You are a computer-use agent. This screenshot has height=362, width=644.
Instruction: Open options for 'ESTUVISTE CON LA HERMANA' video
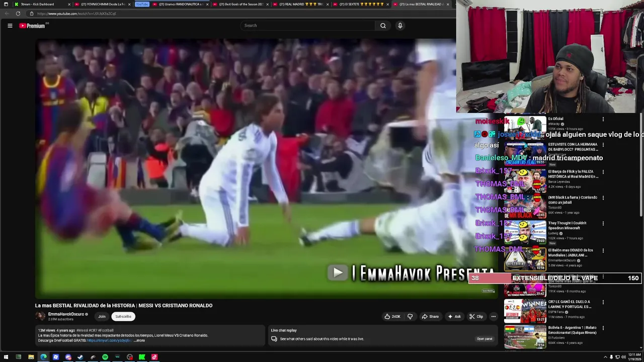click(x=603, y=145)
